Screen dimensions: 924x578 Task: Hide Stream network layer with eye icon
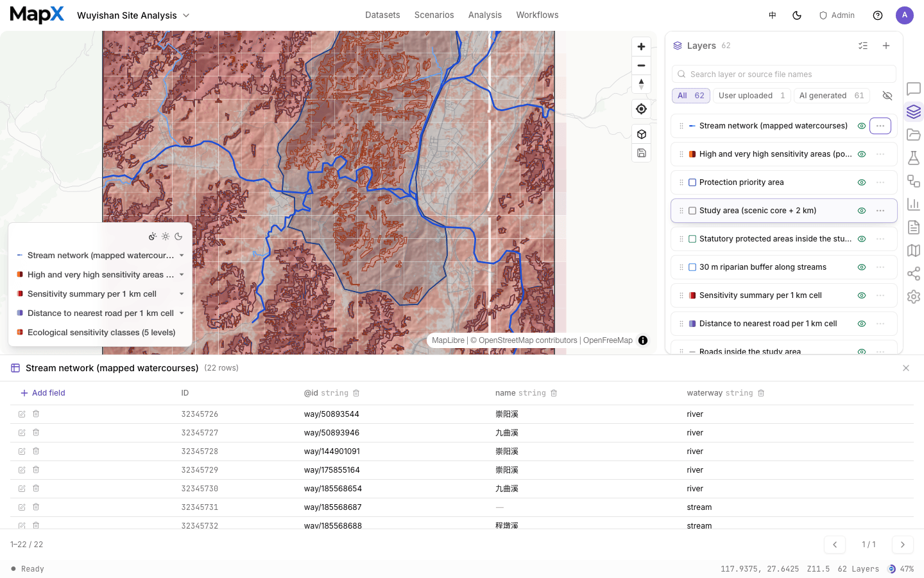(862, 126)
